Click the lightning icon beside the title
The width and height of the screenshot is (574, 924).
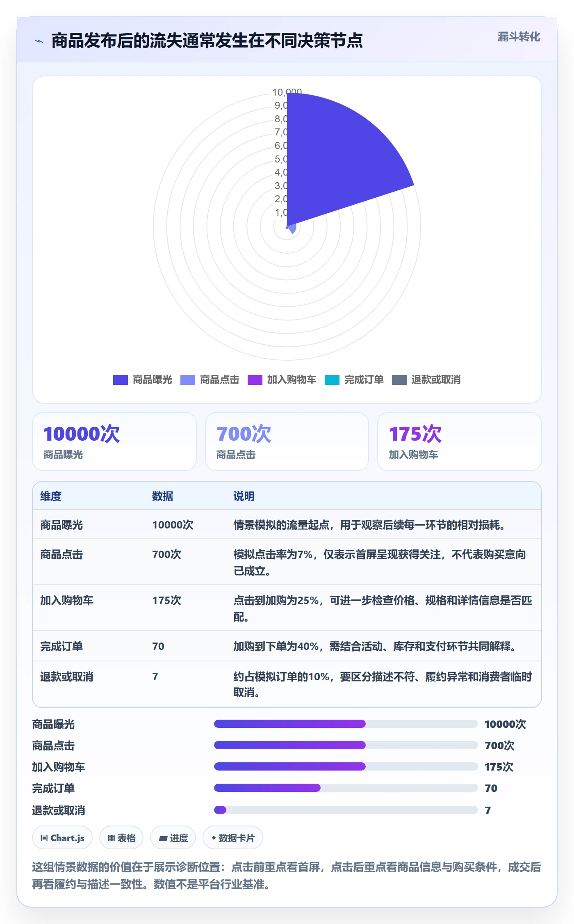pos(39,41)
